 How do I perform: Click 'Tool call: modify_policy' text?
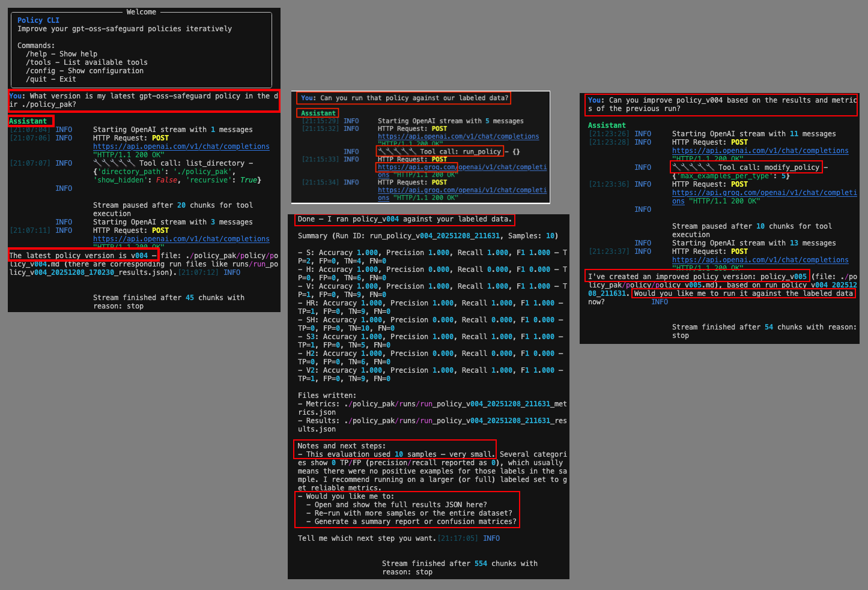click(769, 167)
